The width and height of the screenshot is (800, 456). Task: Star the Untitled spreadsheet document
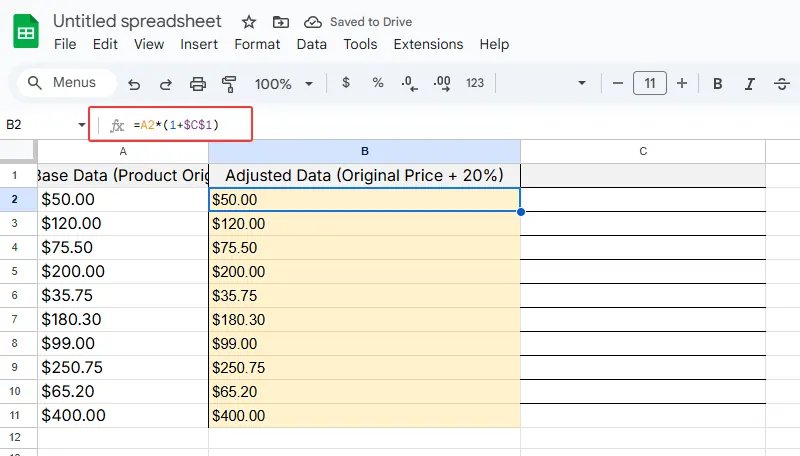tap(249, 22)
